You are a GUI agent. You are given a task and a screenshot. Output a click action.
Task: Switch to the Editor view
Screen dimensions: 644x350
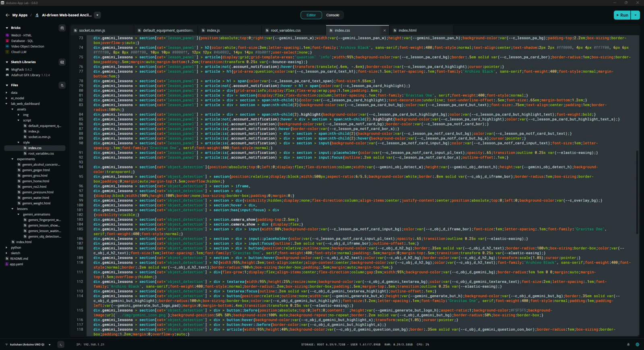pos(311,15)
